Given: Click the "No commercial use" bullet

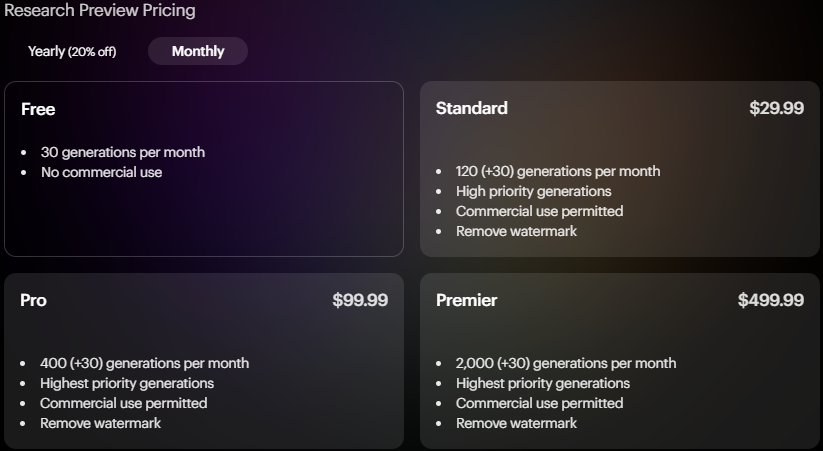Looking at the screenshot, I should 101,172.
